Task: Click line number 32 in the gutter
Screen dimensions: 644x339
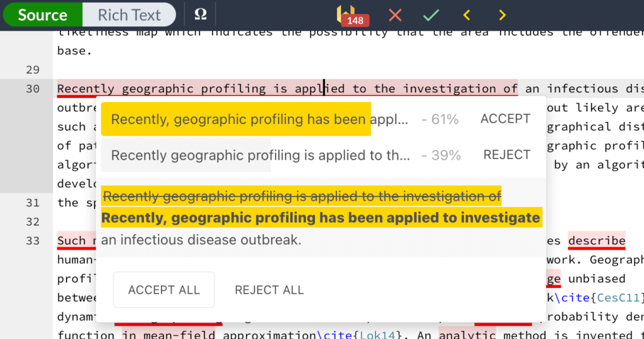Action: [x=33, y=222]
